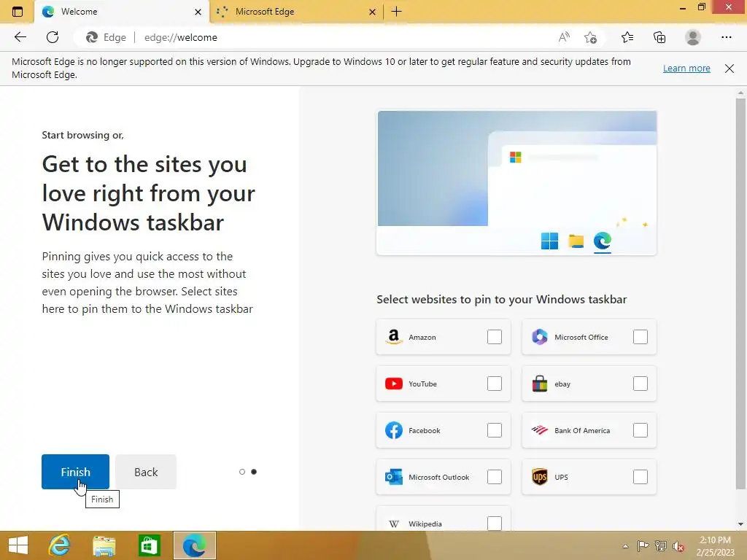Open Settings and more ellipsis menu
Viewport: 747px width, 560px height.
click(726, 37)
